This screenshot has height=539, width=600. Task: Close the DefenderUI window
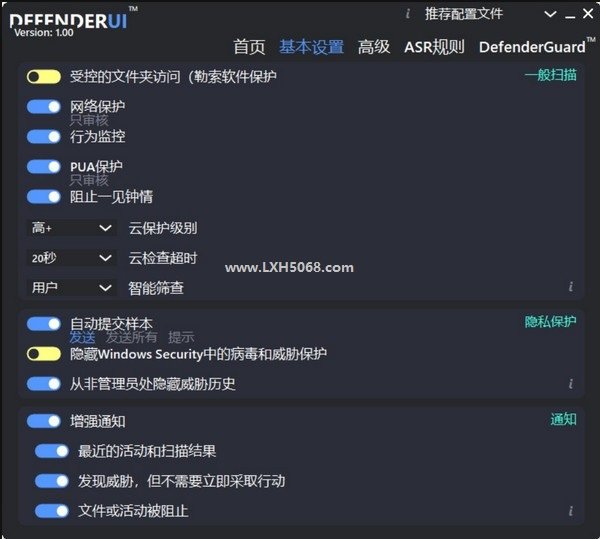588,14
